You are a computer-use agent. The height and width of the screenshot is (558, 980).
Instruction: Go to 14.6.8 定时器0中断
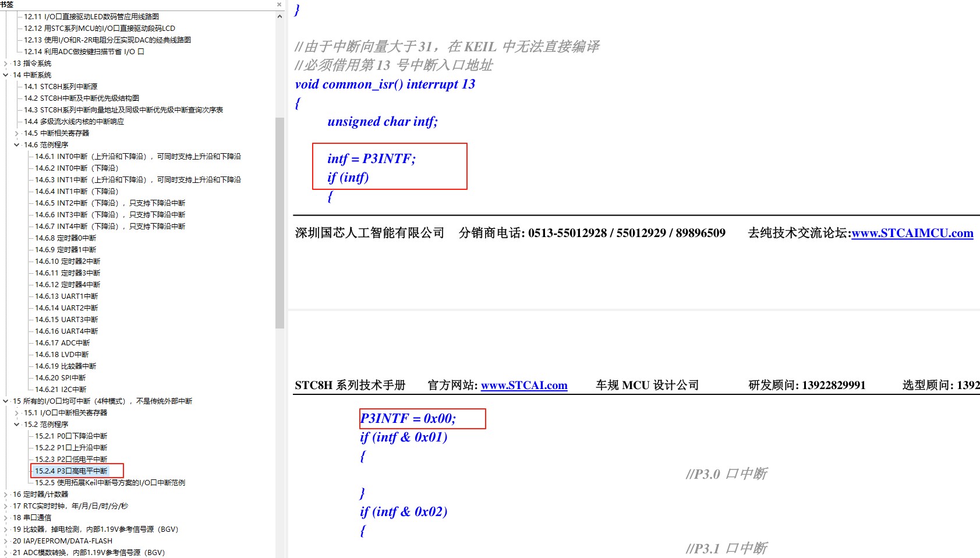[x=66, y=238]
